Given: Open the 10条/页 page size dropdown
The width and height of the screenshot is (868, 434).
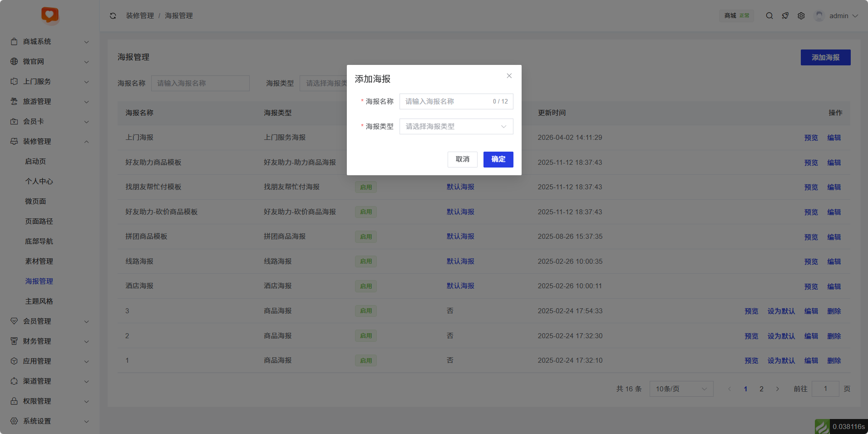Looking at the screenshot, I should tap(681, 389).
